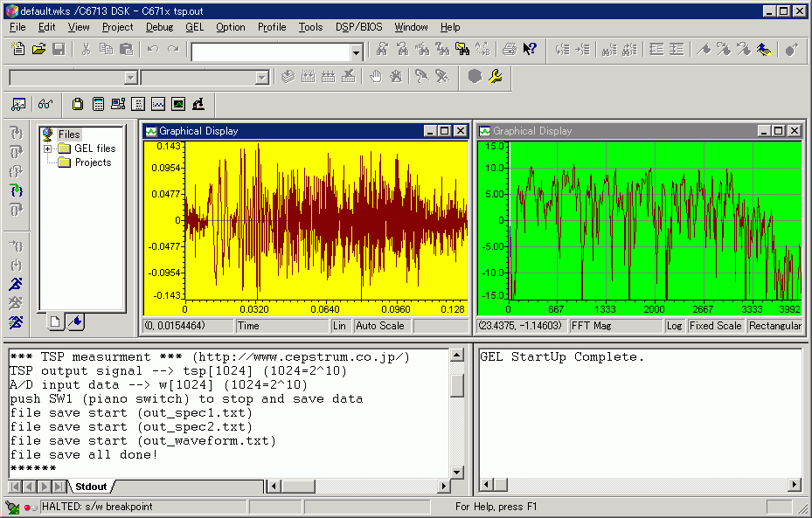Image resolution: width=812 pixels, height=518 pixels.
Task: Click the 'file save all done!' output line
Action: coord(83,455)
